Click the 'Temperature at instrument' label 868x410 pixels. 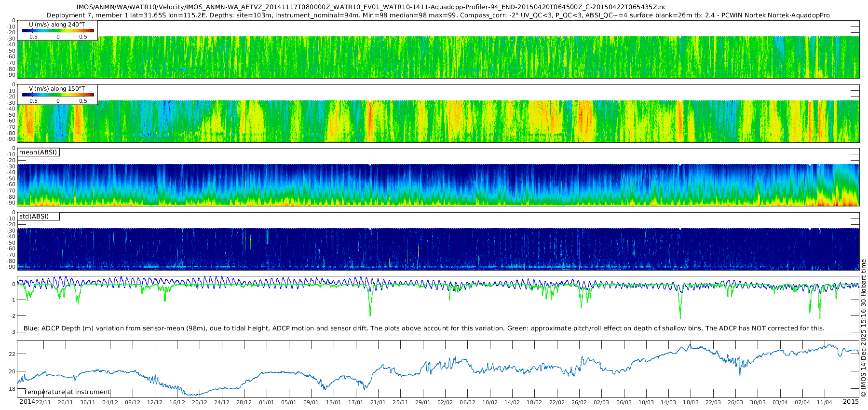tap(67, 392)
